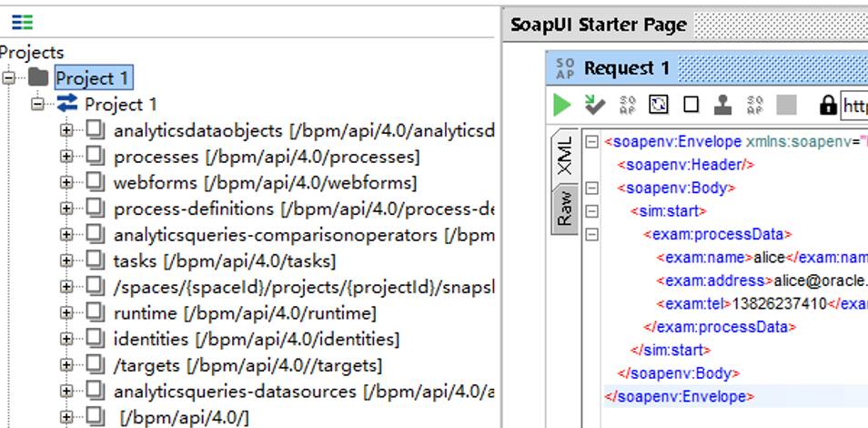Collapse the soapenv:Envelope XML node
This screenshot has width=868, height=428.
(x=591, y=142)
